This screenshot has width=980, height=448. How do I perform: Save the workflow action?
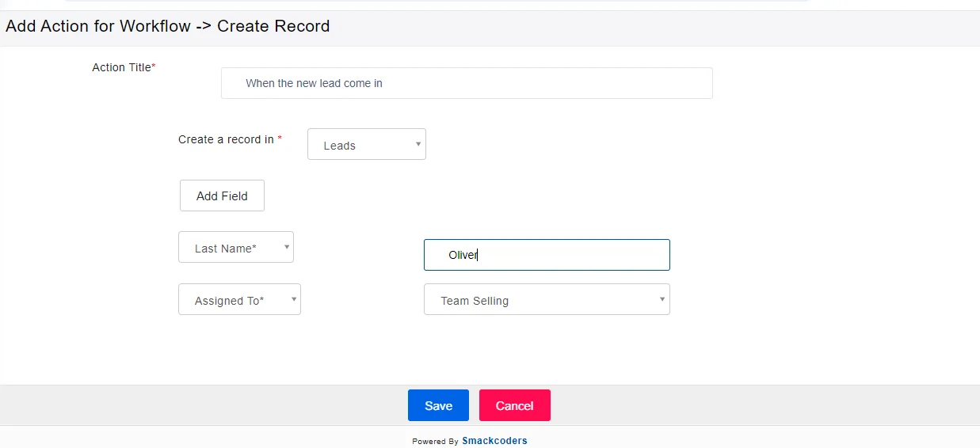pyautogui.click(x=438, y=405)
